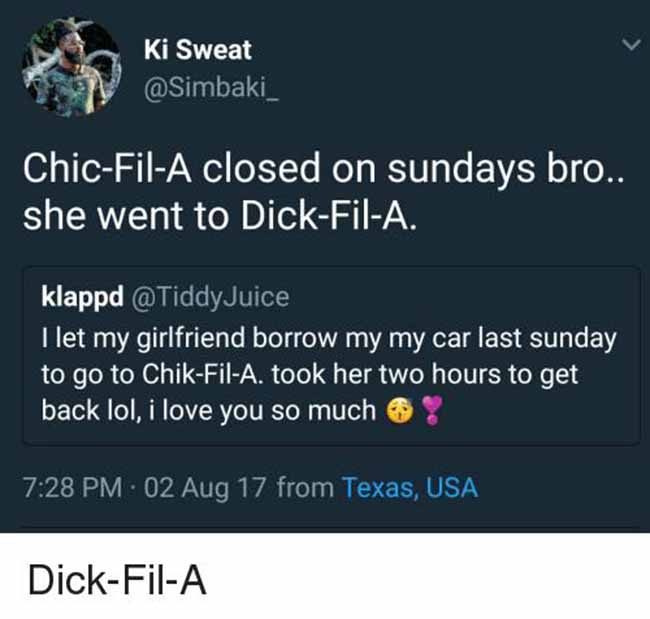Select the main tweet text about Chic-Fil-A
The height and width of the screenshot is (619, 650).
pyautogui.click(x=323, y=191)
